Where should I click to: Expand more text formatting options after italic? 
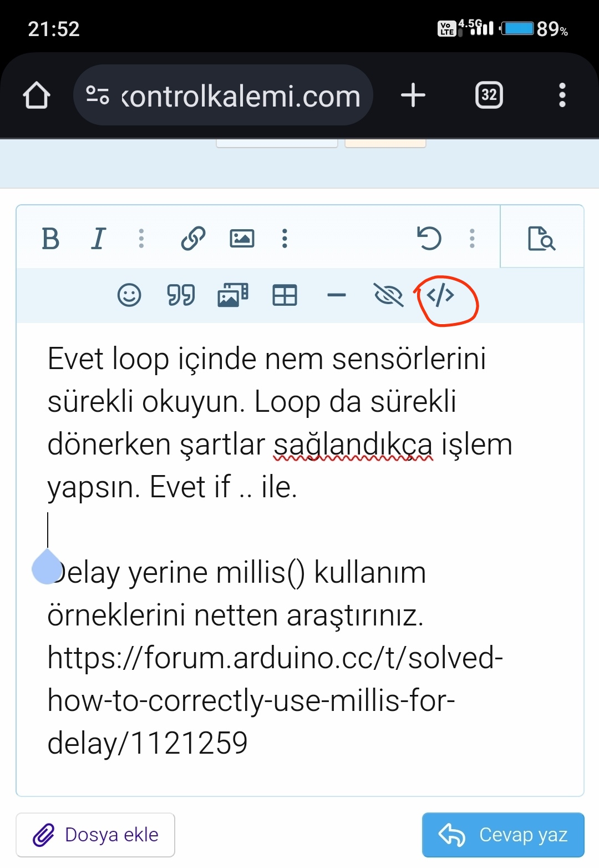pos(141,239)
